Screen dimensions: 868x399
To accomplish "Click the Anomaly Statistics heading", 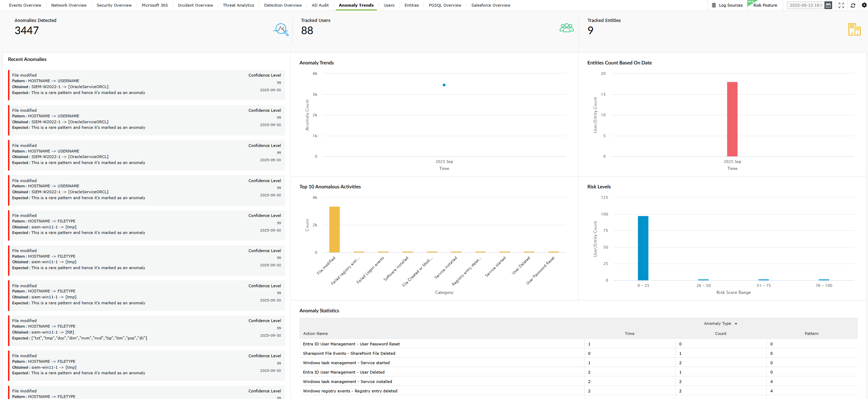I will (319, 311).
